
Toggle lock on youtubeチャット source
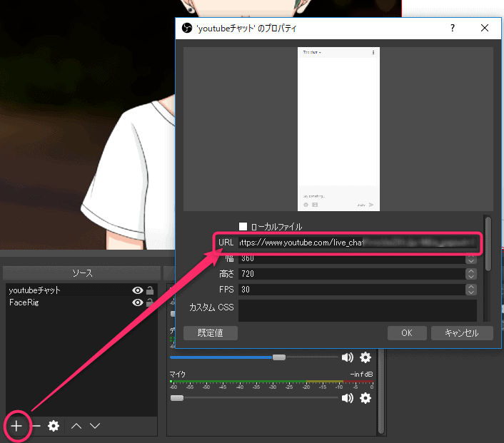click(150, 290)
